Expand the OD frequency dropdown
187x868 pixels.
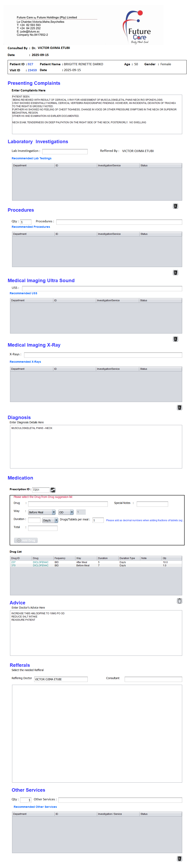66,512
